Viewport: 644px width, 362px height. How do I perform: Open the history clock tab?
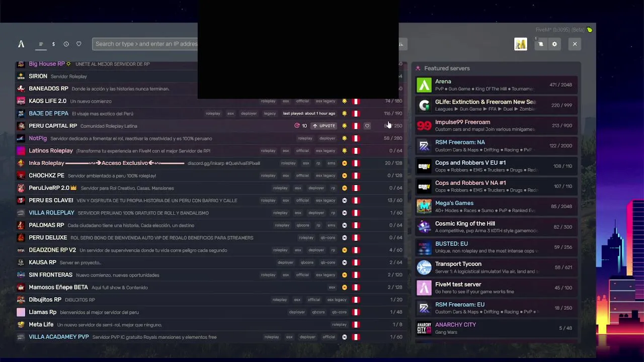coord(66,44)
